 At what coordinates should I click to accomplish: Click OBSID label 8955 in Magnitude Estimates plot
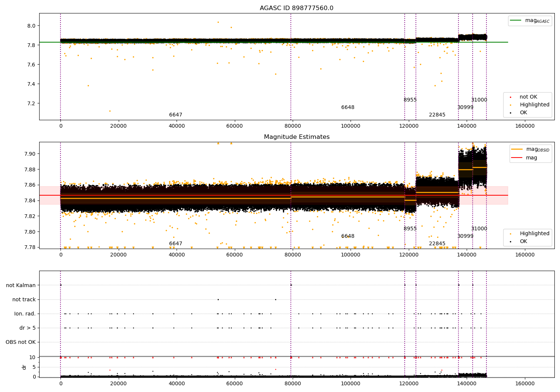[410, 229]
